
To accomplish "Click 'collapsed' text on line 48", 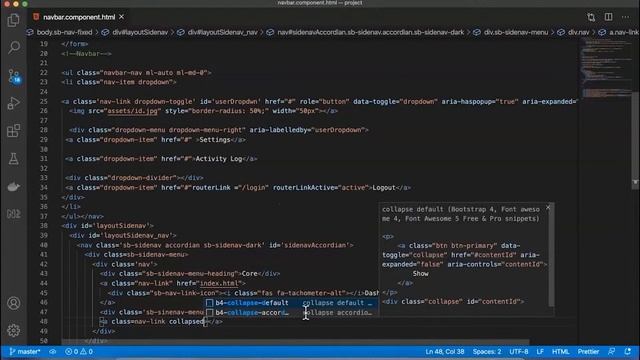I will [x=186, y=322].
